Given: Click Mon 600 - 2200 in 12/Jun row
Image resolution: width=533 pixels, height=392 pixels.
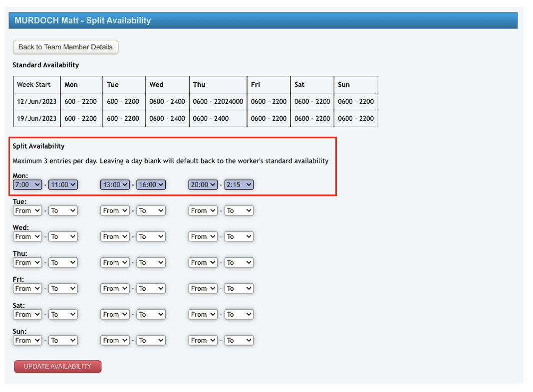Looking at the screenshot, I should pyautogui.click(x=81, y=102).
